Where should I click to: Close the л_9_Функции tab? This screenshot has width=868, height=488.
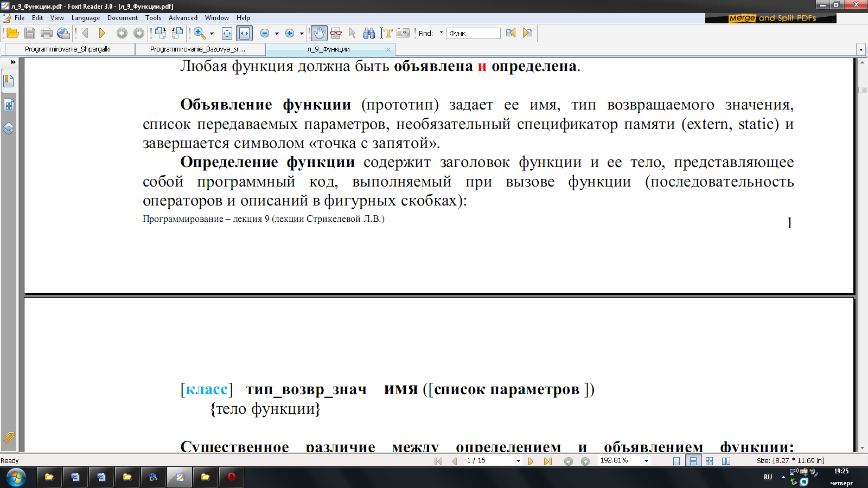[388, 49]
